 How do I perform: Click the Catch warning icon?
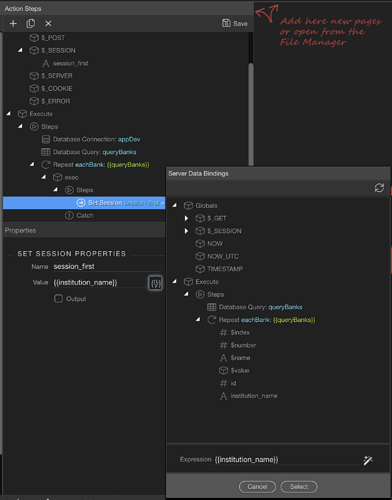69,215
